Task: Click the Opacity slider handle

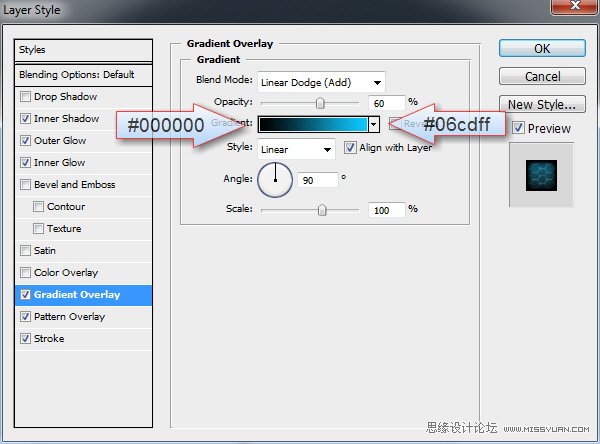Action: 320,103
